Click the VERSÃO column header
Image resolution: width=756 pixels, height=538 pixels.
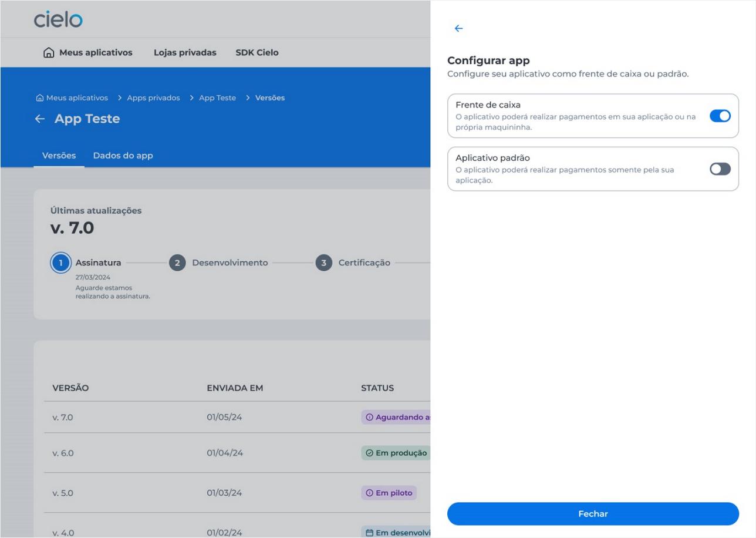pos(70,388)
